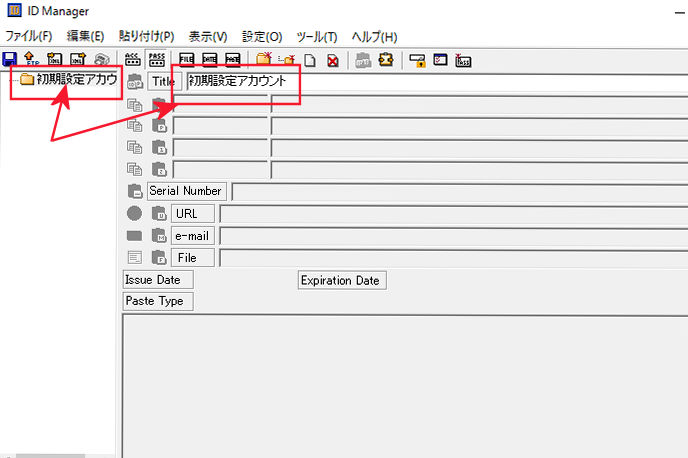Click the puzzle piece toolbar icon
The height and width of the screenshot is (458, 688).
386,59
